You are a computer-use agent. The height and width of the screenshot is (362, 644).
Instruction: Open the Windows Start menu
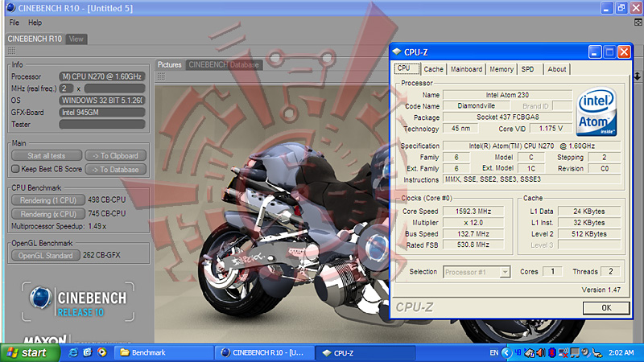[31, 352]
